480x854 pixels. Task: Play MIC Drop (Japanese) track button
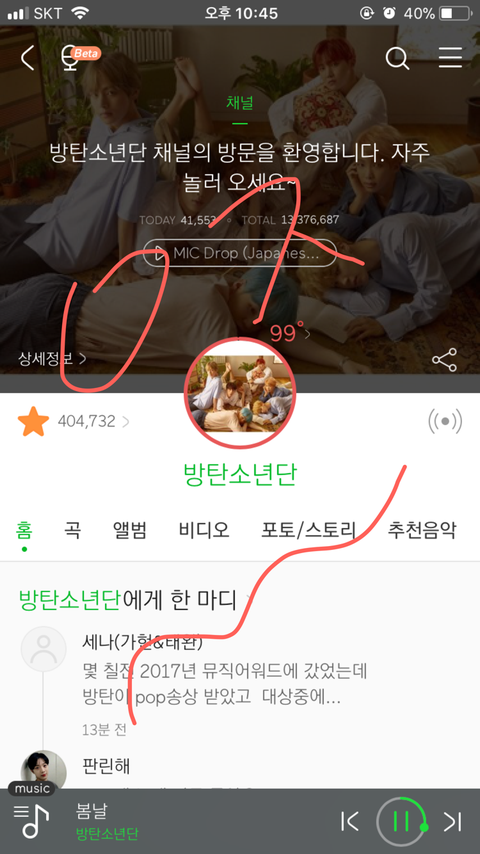(240, 253)
